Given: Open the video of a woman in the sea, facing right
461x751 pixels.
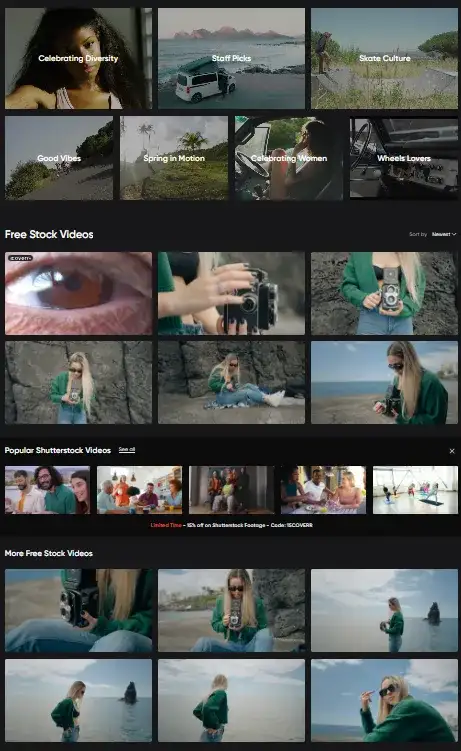Looking at the screenshot, I should point(79,700).
